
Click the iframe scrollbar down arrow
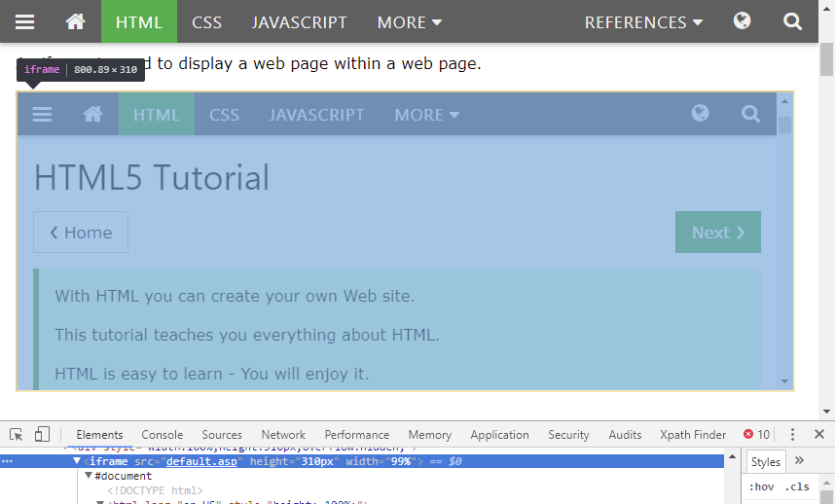tap(784, 381)
